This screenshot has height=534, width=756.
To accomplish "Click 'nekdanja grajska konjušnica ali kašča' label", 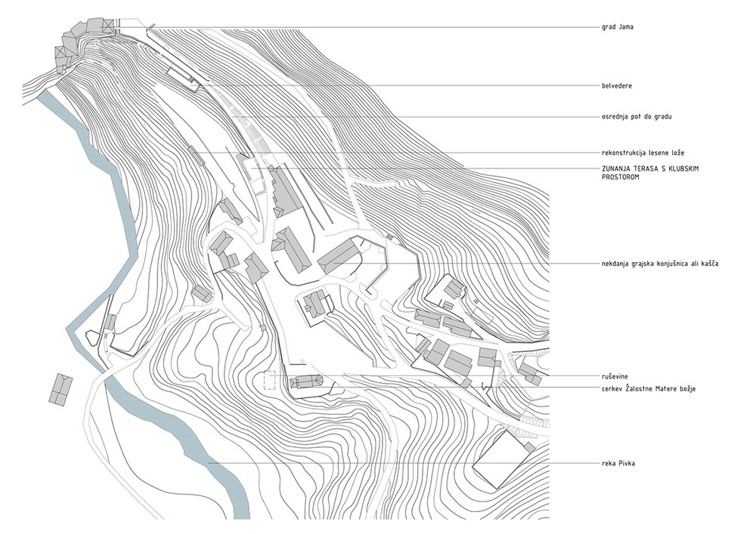I will pyautogui.click(x=660, y=264).
